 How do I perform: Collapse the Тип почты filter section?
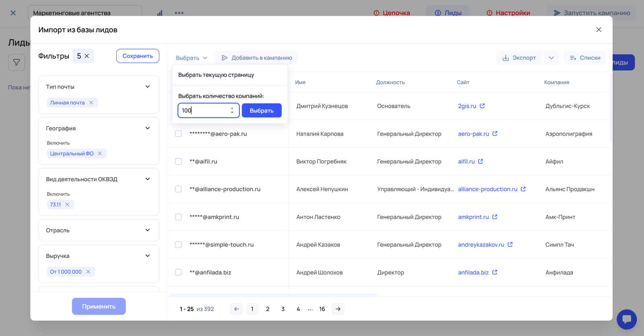[147, 87]
